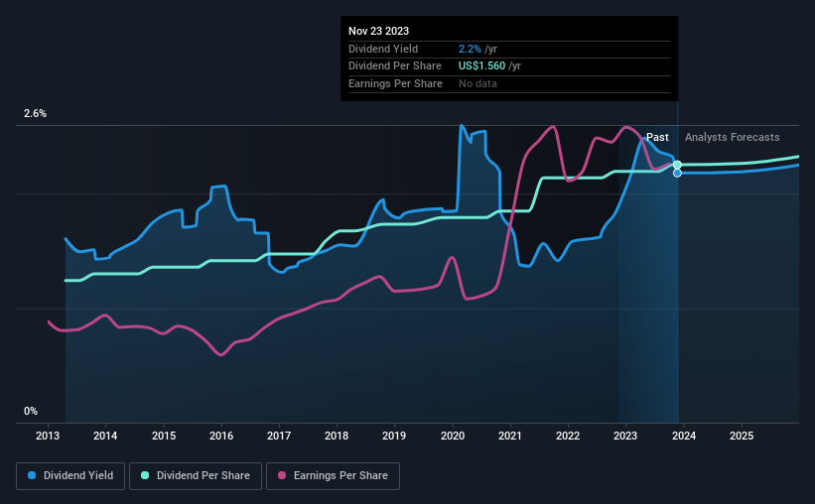Select the 2021 x-axis label

point(510,436)
